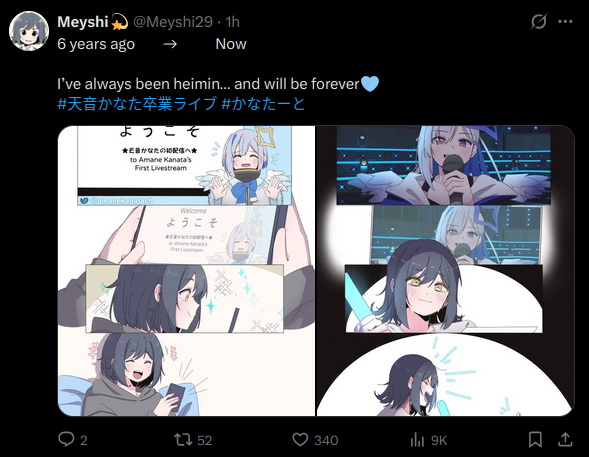589x457 pixels.
Task: Open the three-dot more options menu
Action: tap(565, 21)
